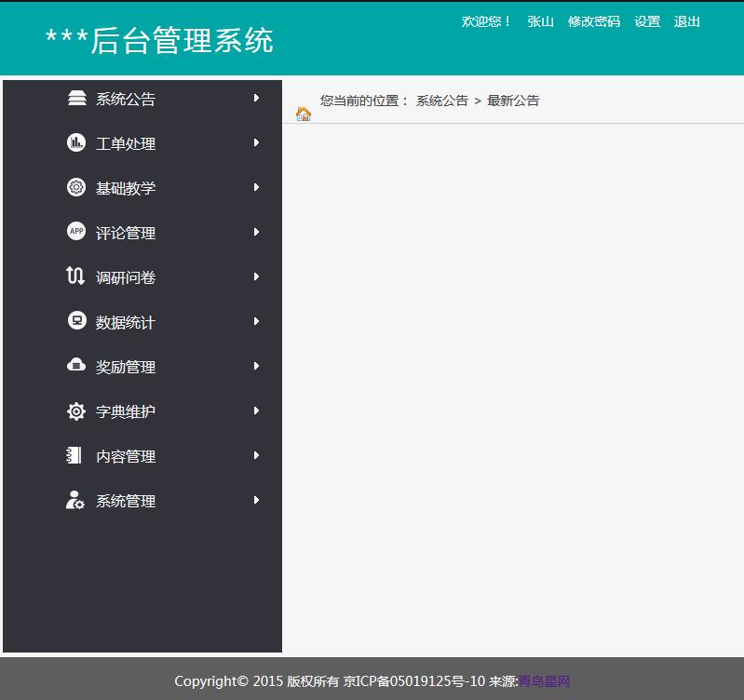Open the 设置 link in header
Screen dimensions: 744x700
tap(647, 21)
